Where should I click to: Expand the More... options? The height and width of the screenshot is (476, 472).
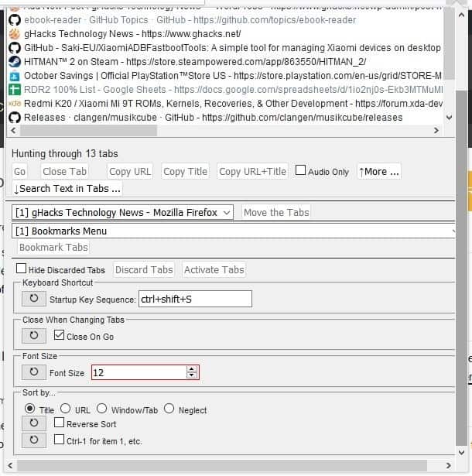coord(379,172)
